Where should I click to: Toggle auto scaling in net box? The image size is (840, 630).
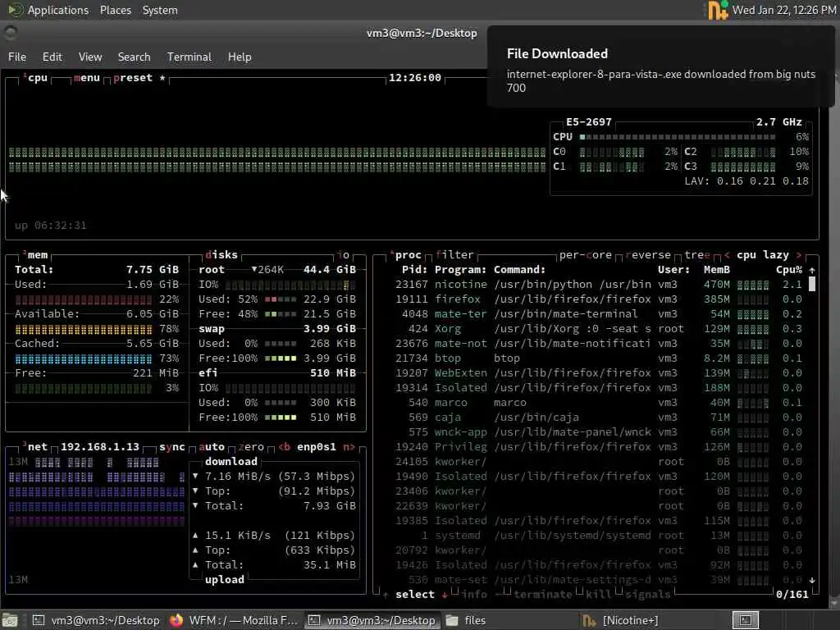click(x=212, y=447)
